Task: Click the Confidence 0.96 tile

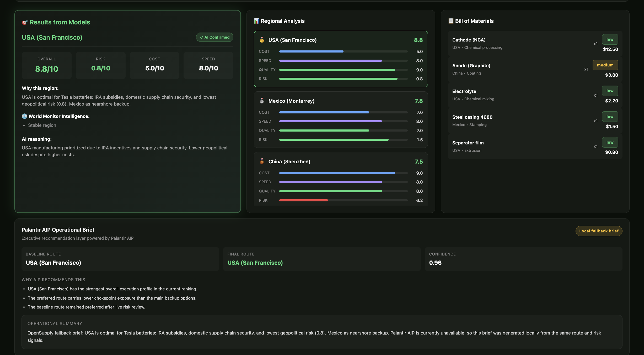Action: (523, 259)
